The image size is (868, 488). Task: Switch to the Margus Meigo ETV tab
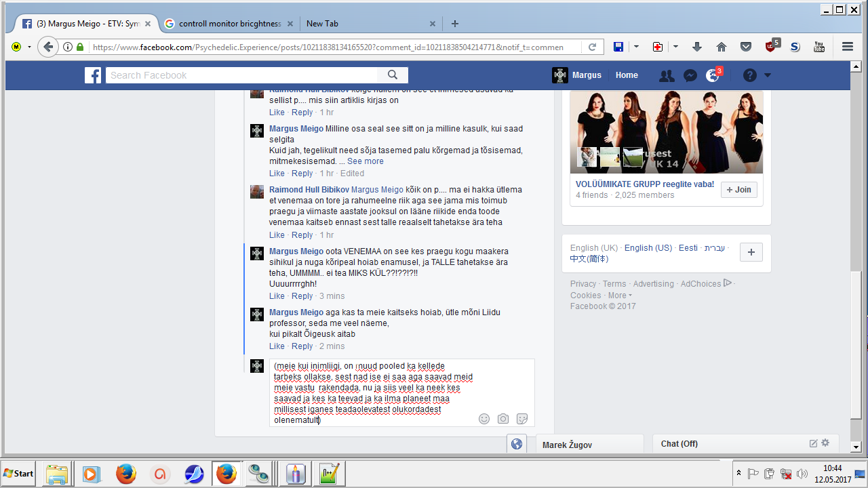(x=88, y=24)
